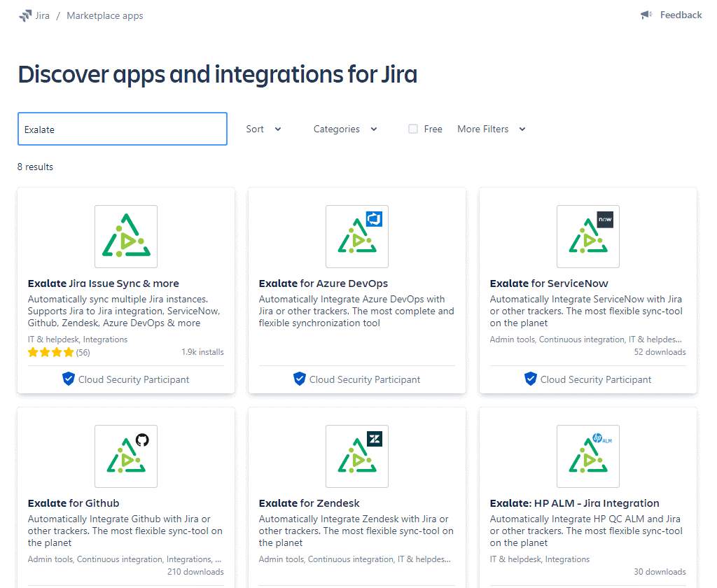Click the (56) review count

point(83,353)
